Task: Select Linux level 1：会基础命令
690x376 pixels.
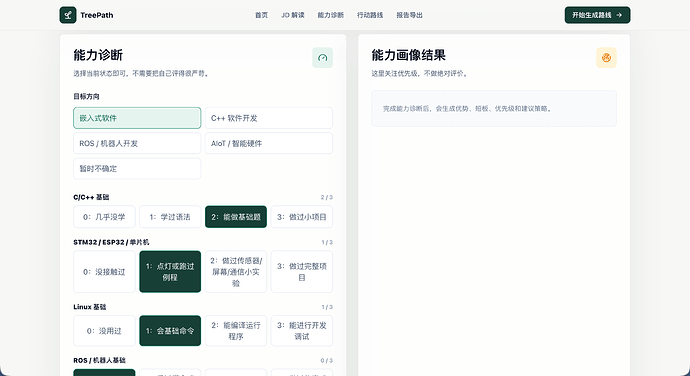Action: coord(170,331)
